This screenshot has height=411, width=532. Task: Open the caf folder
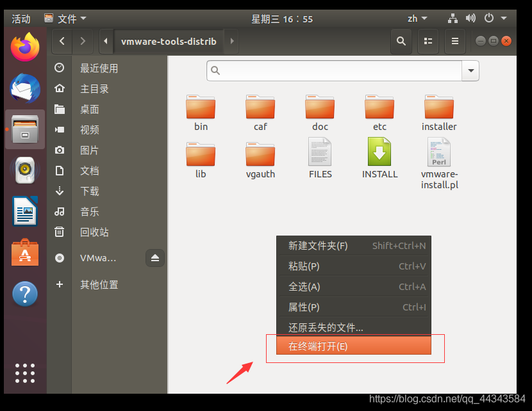tap(260, 113)
